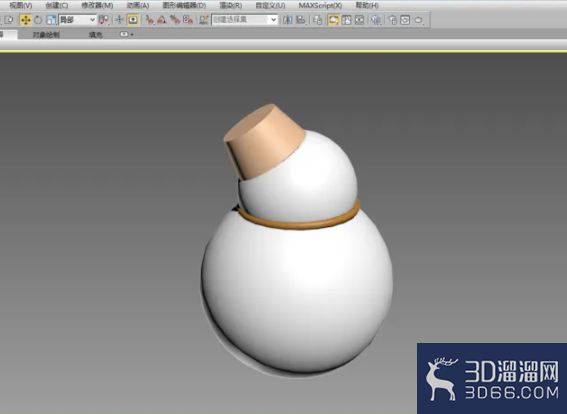Screen dimensions: 567x414
Task: Activate the Select and Rotate tool
Action: 38,20
